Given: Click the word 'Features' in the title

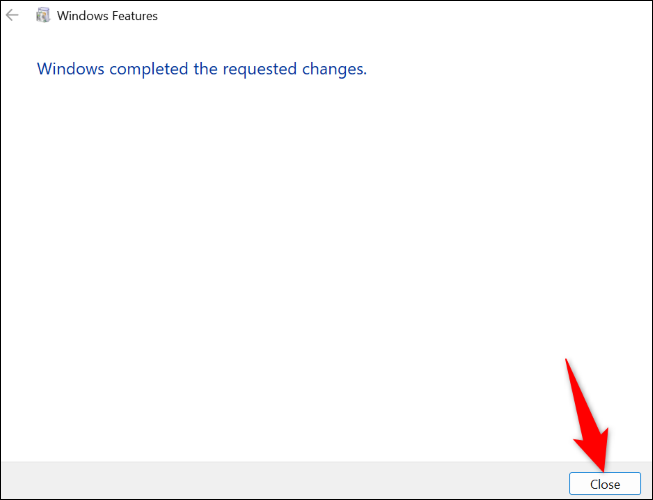Looking at the screenshot, I should 132,16.
